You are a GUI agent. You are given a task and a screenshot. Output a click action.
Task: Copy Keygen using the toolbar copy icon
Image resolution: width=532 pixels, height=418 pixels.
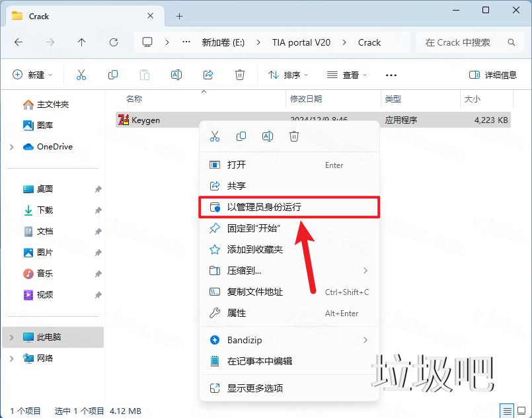coord(113,75)
